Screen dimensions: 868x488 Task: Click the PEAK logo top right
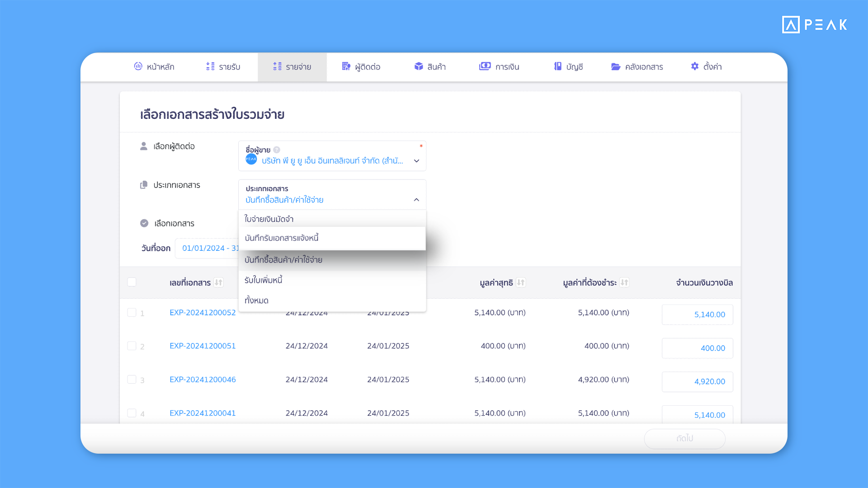pos(815,25)
